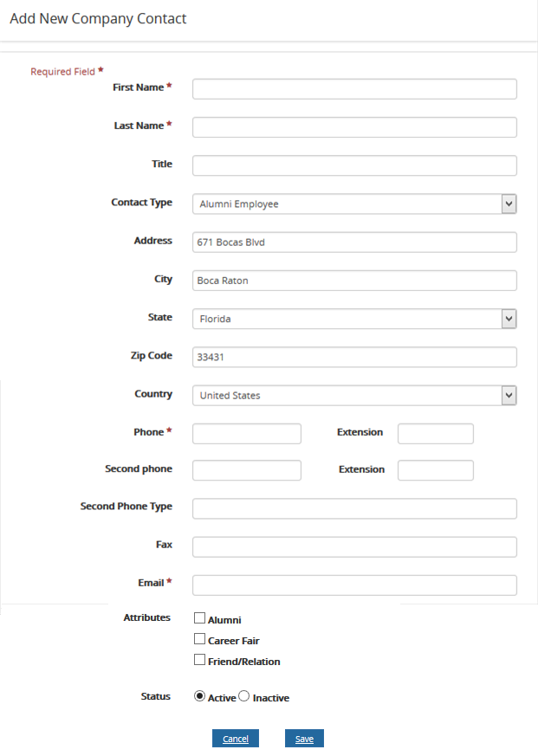This screenshot has width=538, height=756.
Task: Focus the Fax input field
Action: pos(353,546)
